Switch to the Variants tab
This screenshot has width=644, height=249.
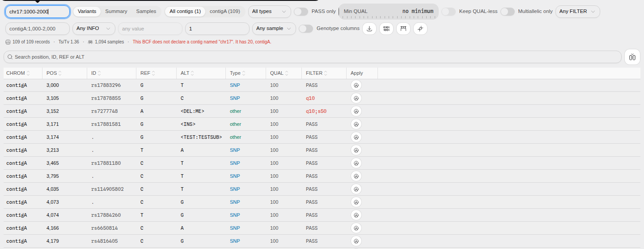[x=87, y=12]
